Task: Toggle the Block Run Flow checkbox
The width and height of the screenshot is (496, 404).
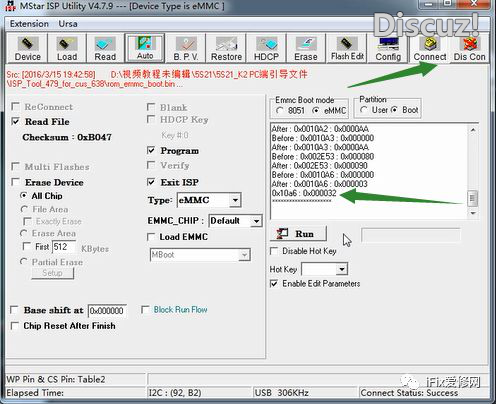Action: tap(145, 310)
